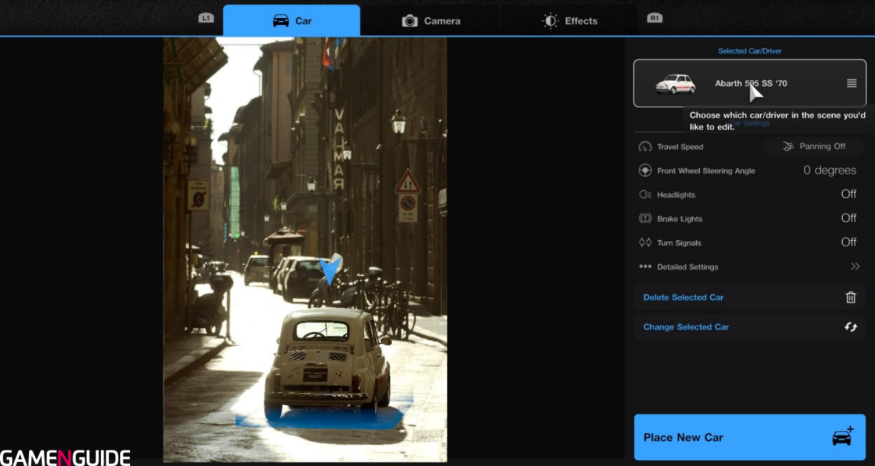
Task: Click the Travel Speed speedometer icon
Action: (x=645, y=146)
